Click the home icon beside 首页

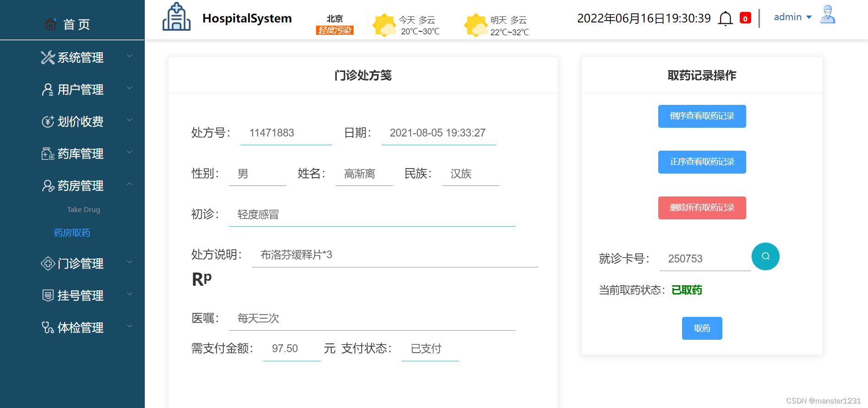click(51, 24)
